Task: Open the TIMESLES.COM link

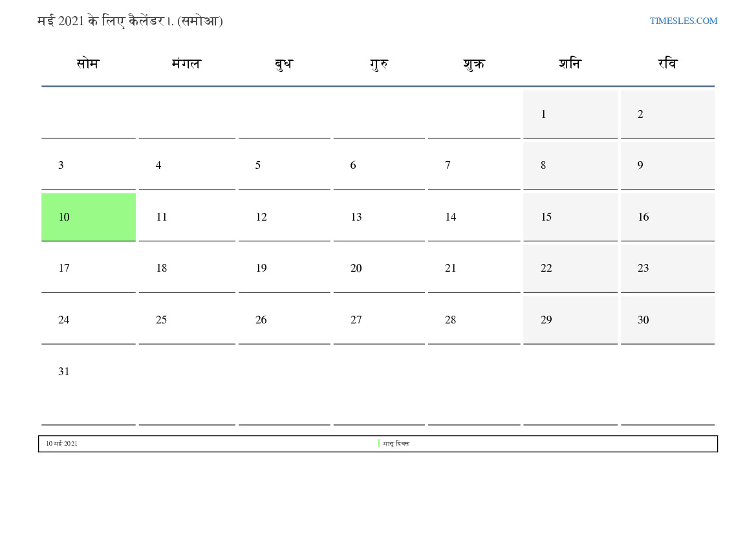Action: coord(683,21)
